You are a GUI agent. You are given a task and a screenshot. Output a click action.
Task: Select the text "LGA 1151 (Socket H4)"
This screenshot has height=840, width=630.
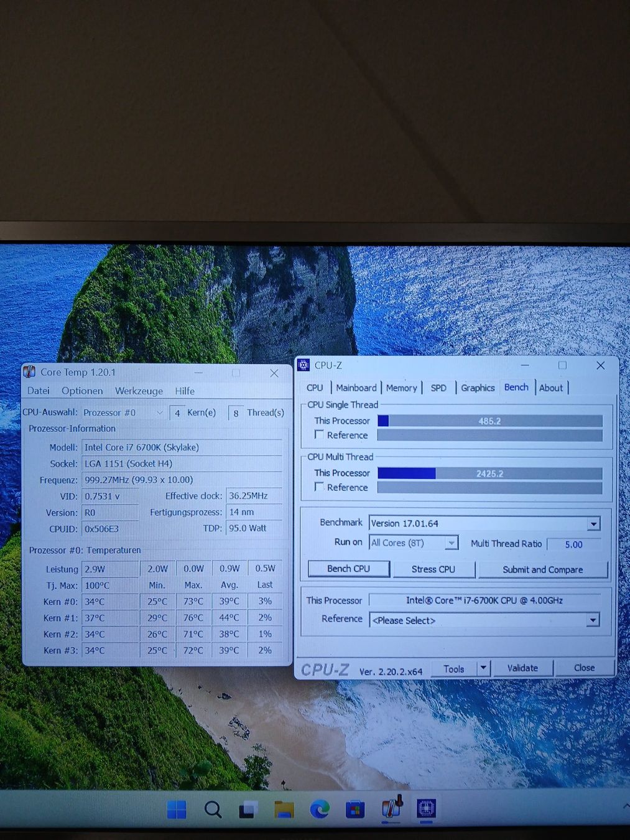coord(128,464)
